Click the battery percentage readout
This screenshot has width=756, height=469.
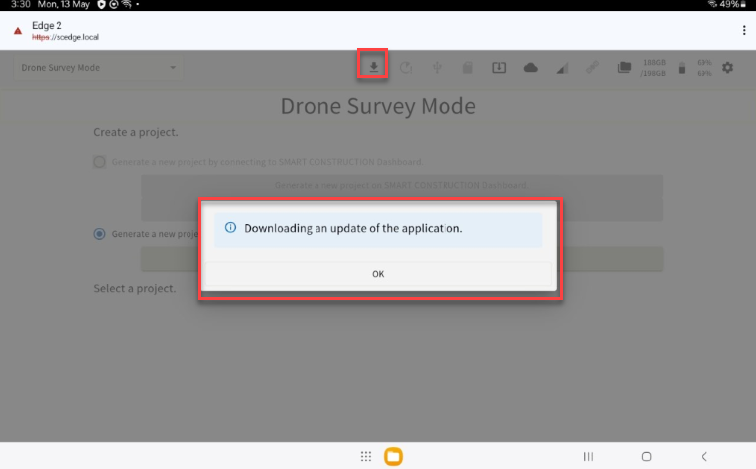tap(704, 68)
